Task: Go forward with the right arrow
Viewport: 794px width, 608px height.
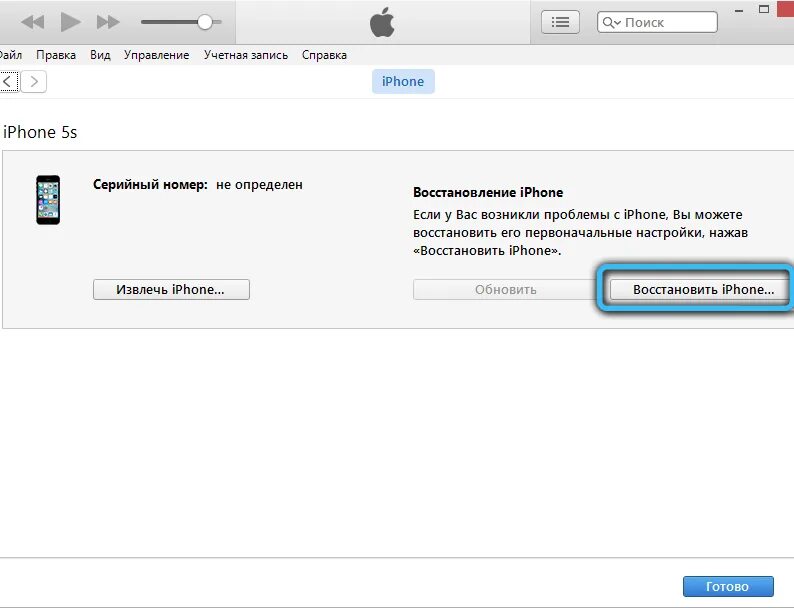Action: (34, 82)
